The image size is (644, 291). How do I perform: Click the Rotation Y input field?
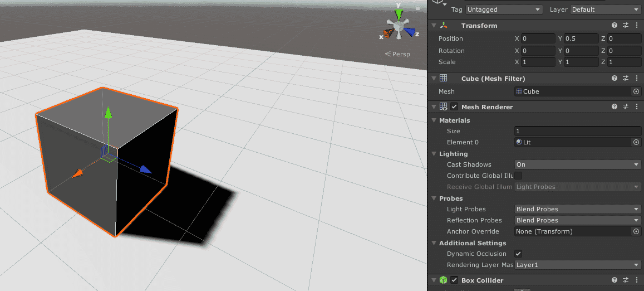pos(581,51)
